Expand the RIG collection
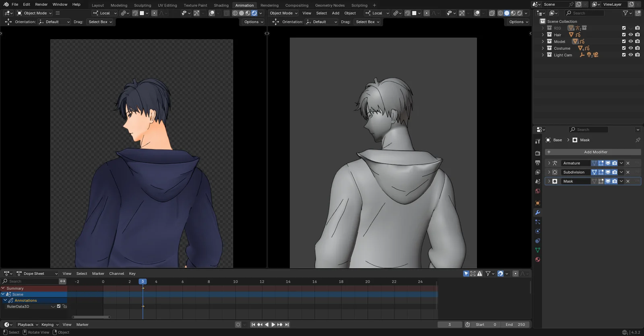The height and width of the screenshot is (336, 644). coord(543,28)
